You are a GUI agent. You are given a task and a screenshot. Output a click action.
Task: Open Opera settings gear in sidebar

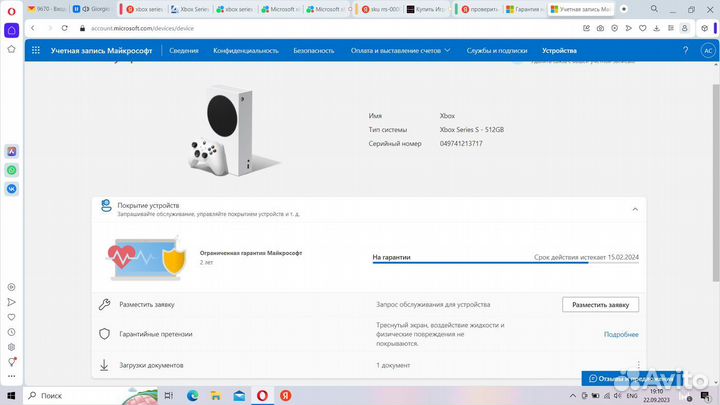click(x=11, y=347)
